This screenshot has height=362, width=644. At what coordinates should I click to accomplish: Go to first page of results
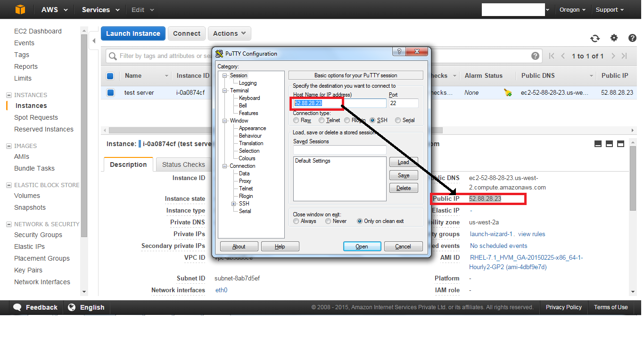tap(552, 56)
